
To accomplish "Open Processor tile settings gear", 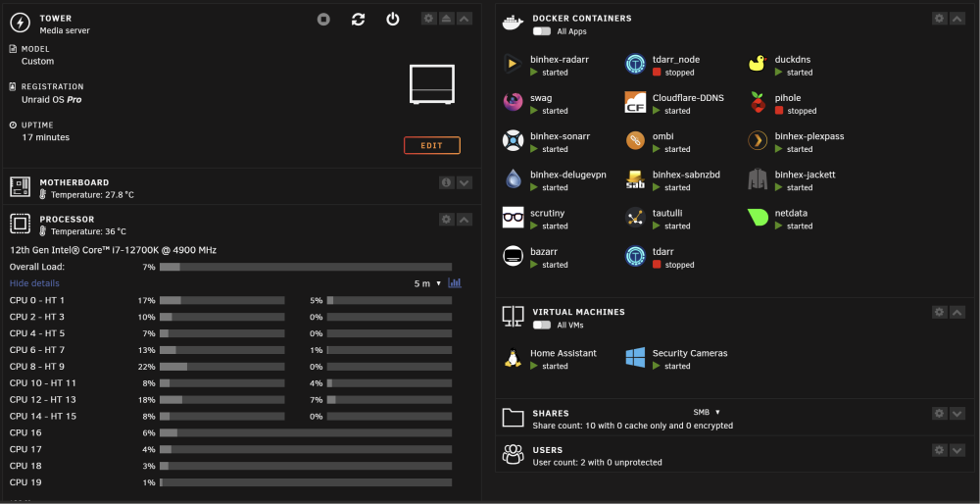I will (x=446, y=220).
